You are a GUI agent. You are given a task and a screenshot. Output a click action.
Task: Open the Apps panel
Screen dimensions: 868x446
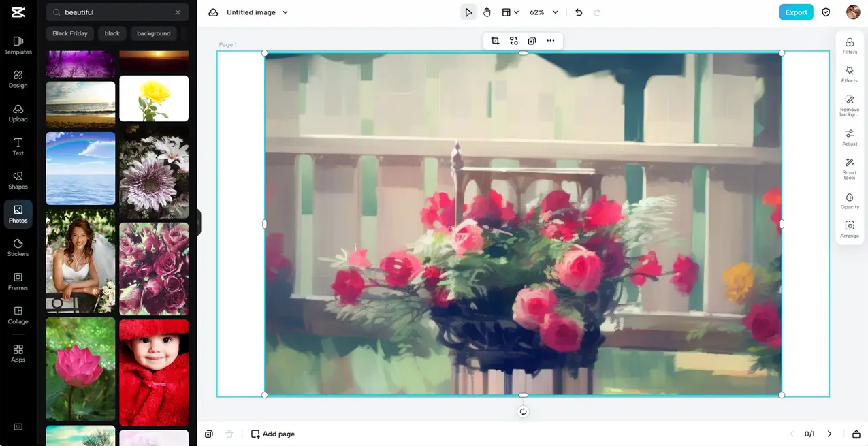(x=18, y=353)
